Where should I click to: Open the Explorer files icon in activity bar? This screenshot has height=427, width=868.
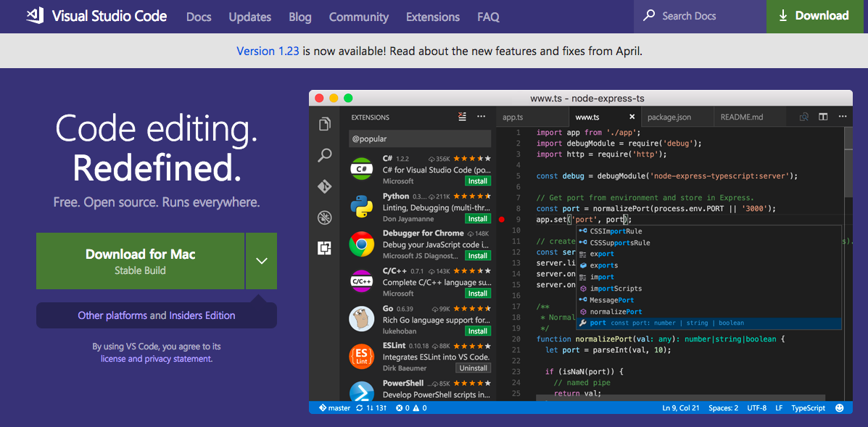click(x=324, y=125)
